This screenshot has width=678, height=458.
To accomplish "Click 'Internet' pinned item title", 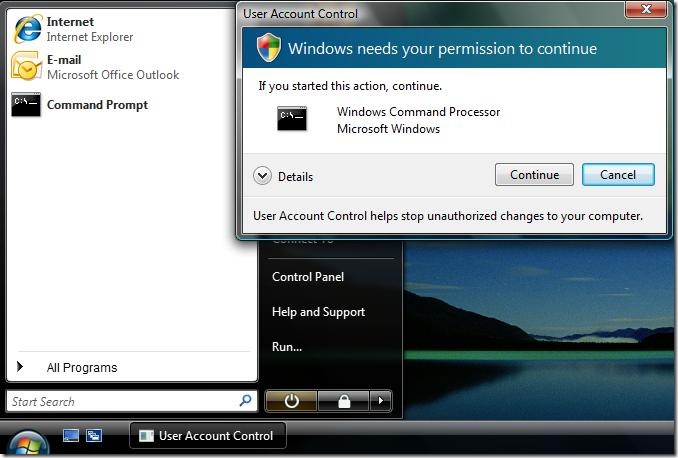I will pyautogui.click(x=70, y=22).
